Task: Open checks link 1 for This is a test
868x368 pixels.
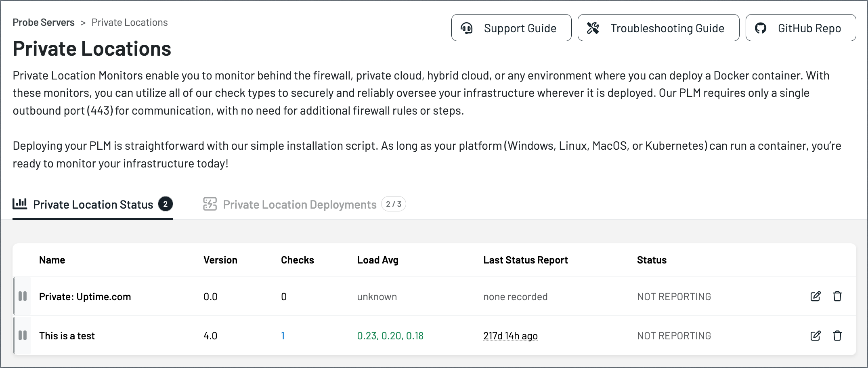Action: (283, 336)
